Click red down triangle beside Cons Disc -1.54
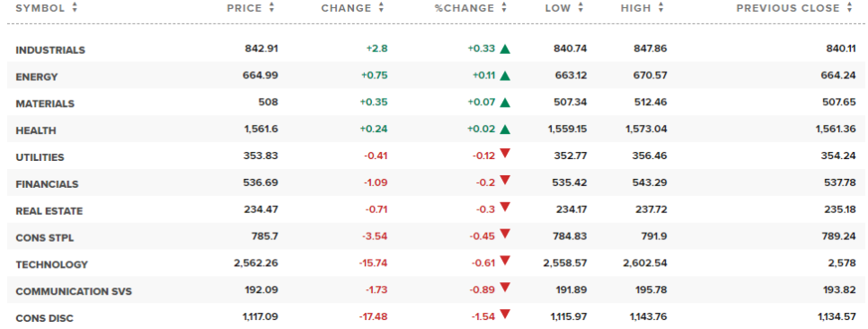868x329 pixels. click(x=504, y=314)
